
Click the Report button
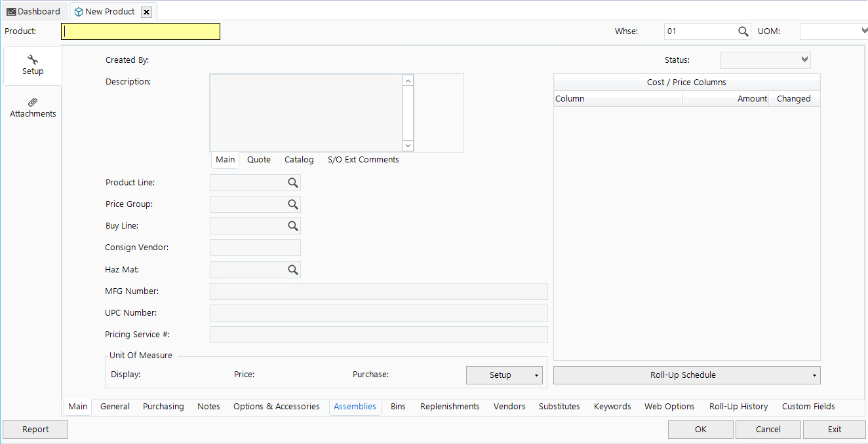point(35,429)
